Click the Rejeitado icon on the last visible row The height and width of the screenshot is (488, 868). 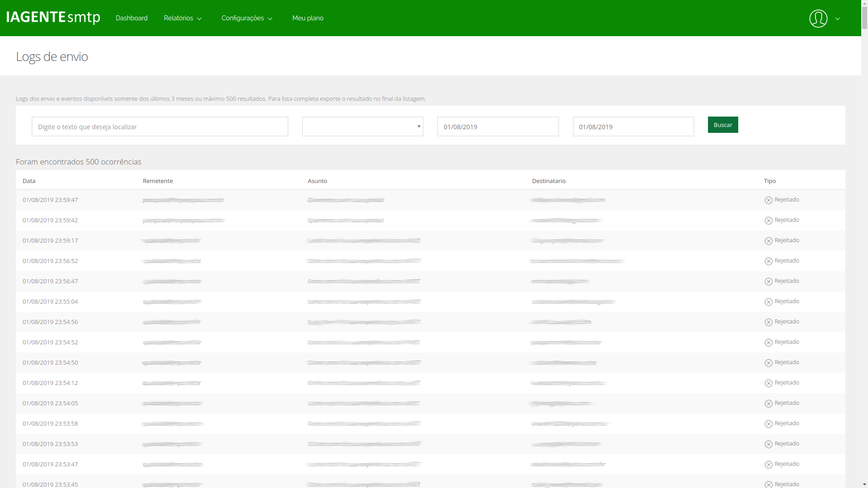tap(769, 483)
